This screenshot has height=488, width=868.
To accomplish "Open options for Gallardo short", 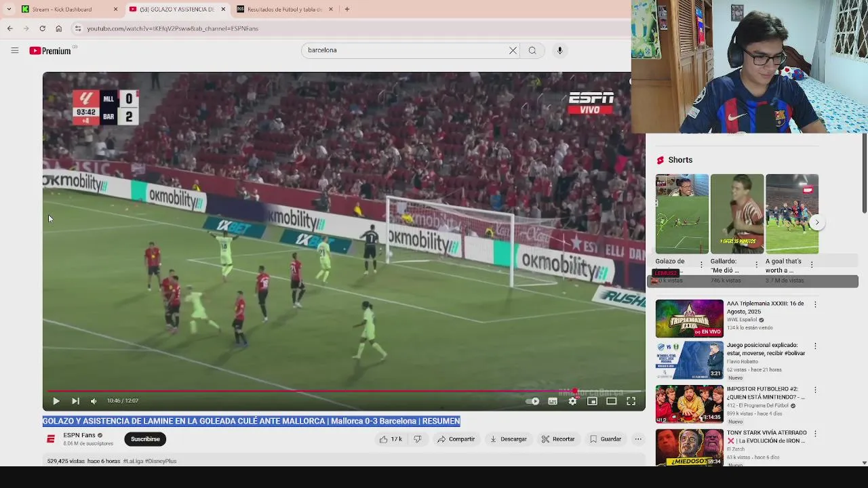I will [757, 265].
